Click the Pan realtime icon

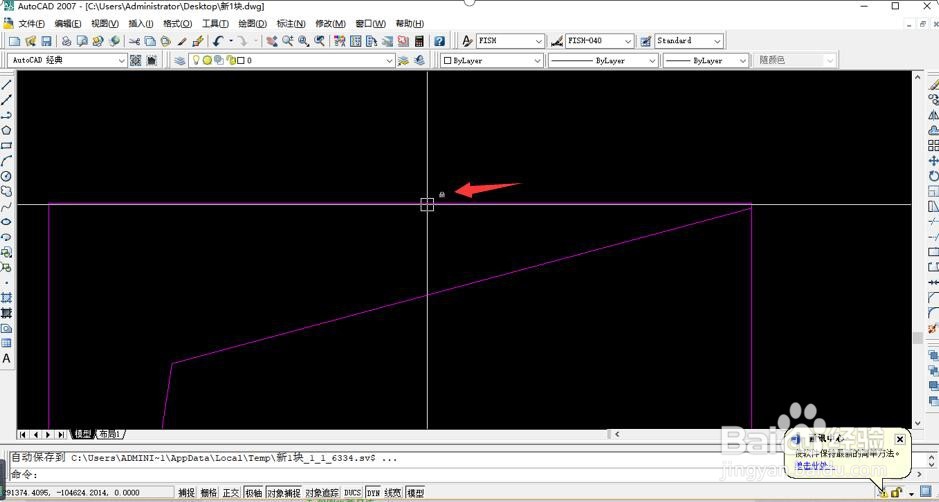tap(272, 41)
